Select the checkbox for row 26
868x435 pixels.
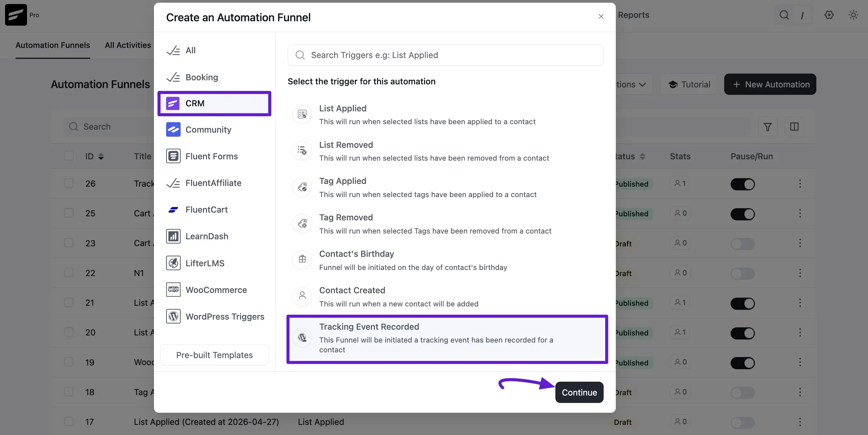pyautogui.click(x=69, y=183)
